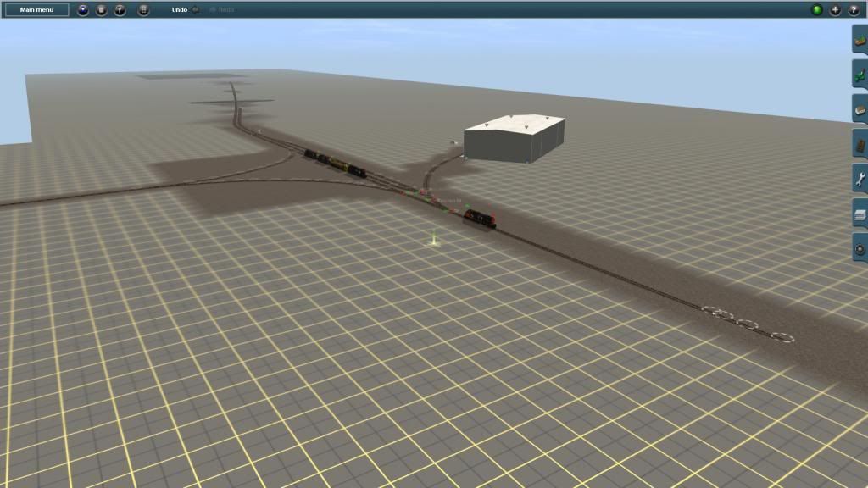This screenshot has width=868, height=488.
Task: Click the last track endpoint circle
Action: click(780, 337)
